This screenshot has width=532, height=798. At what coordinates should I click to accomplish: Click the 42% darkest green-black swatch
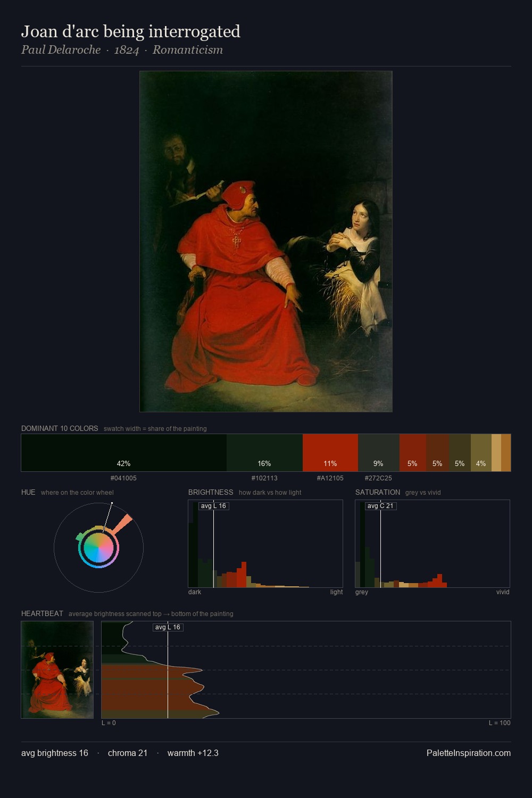[x=124, y=453]
